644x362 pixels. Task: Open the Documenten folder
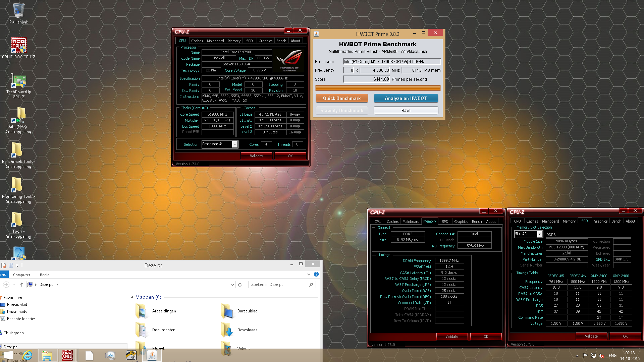(156, 330)
